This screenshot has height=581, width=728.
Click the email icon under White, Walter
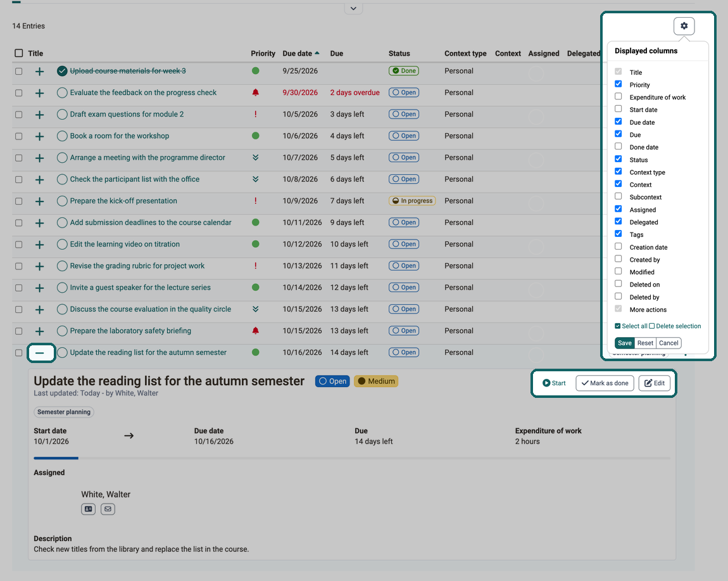[x=108, y=509]
